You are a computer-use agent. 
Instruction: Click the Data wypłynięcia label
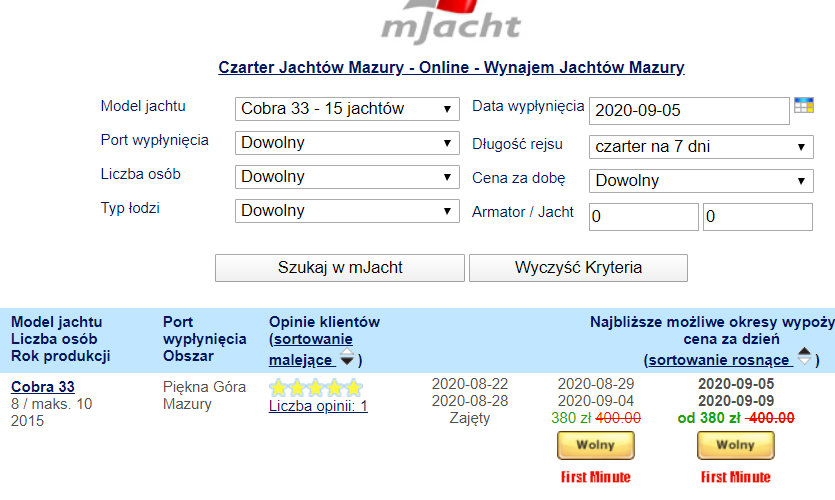point(528,106)
